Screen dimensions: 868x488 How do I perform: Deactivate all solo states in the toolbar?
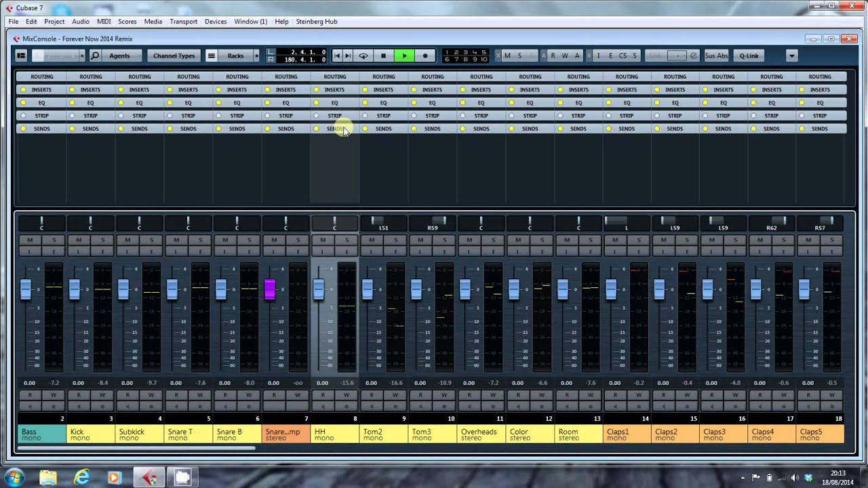519,56
